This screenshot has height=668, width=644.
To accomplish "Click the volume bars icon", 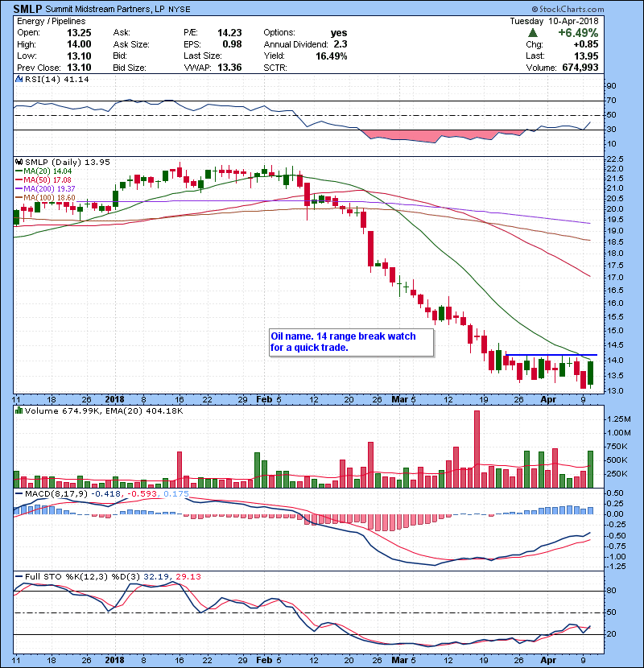I will (19, 410).
